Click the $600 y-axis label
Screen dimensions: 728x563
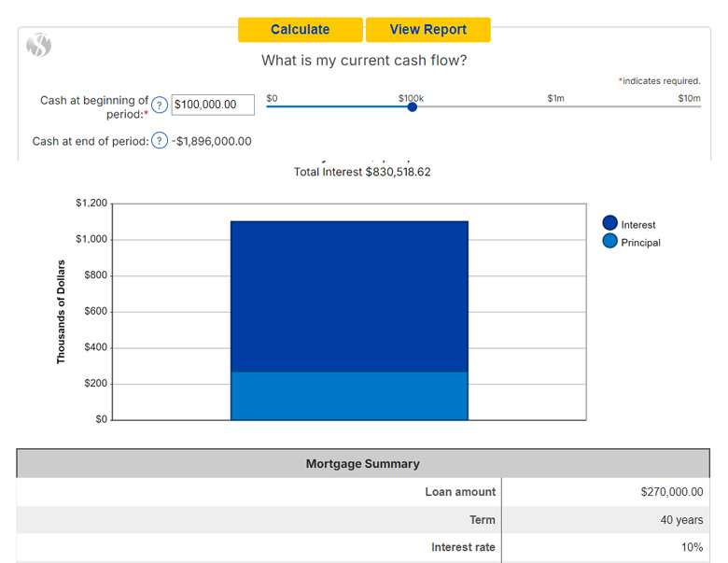[95, 311]
